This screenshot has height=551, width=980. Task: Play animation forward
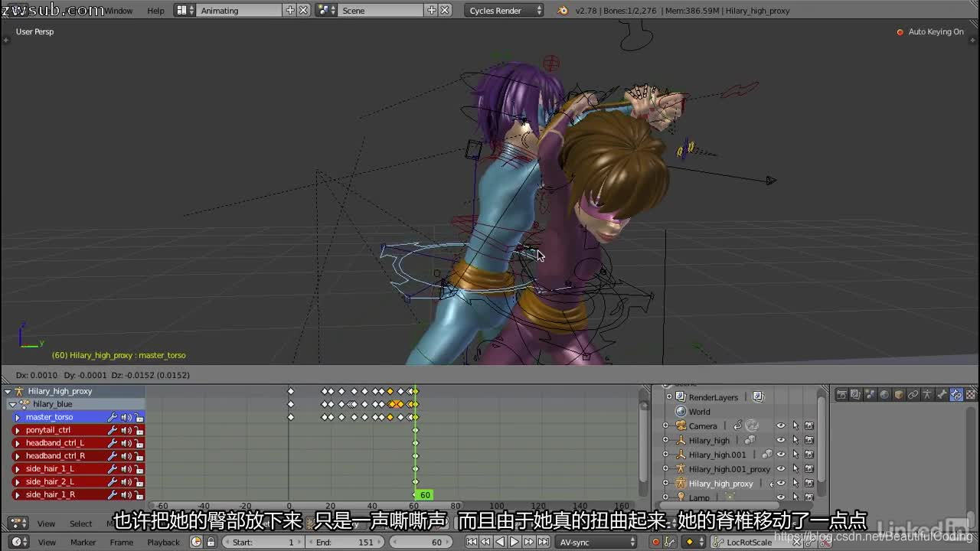(x=514, y=542)
